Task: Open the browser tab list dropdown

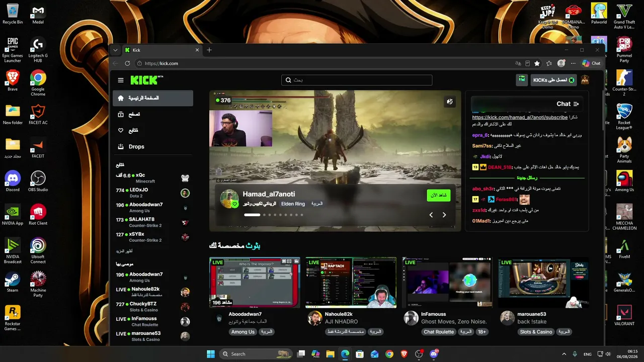Action: coord(115,50)
